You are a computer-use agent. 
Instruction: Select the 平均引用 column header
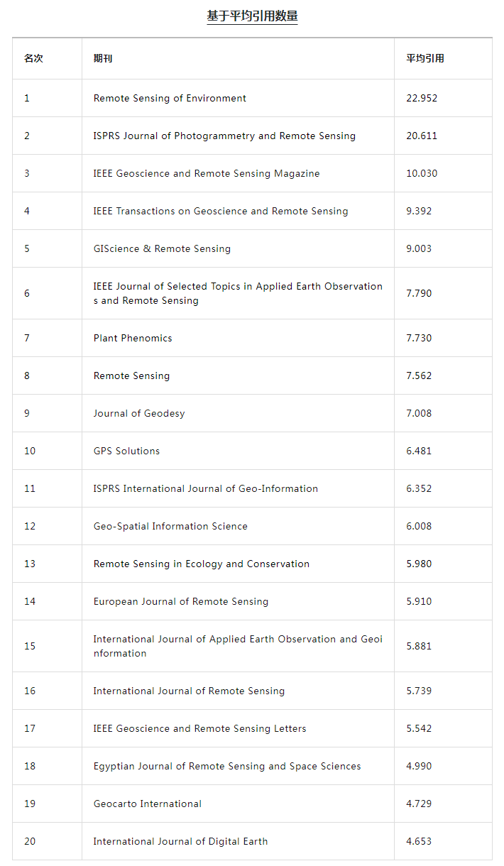[425, 58]
